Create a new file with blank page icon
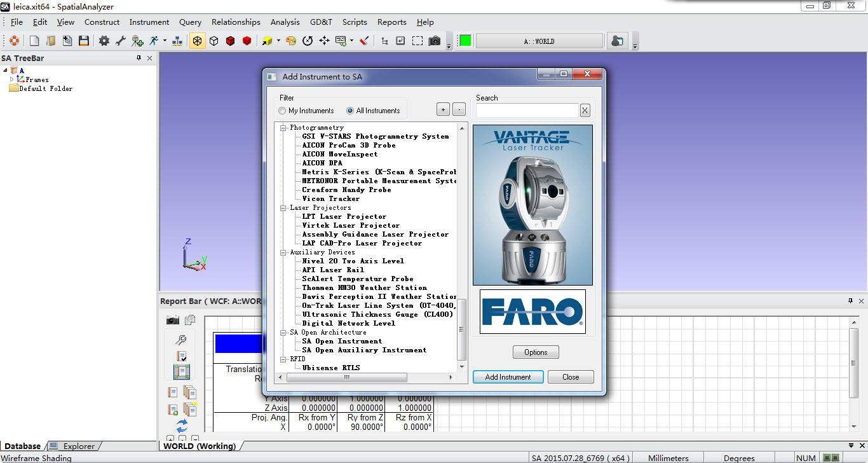Image resolution: width=868 pixels, height=463 pixels. [34, 41]
